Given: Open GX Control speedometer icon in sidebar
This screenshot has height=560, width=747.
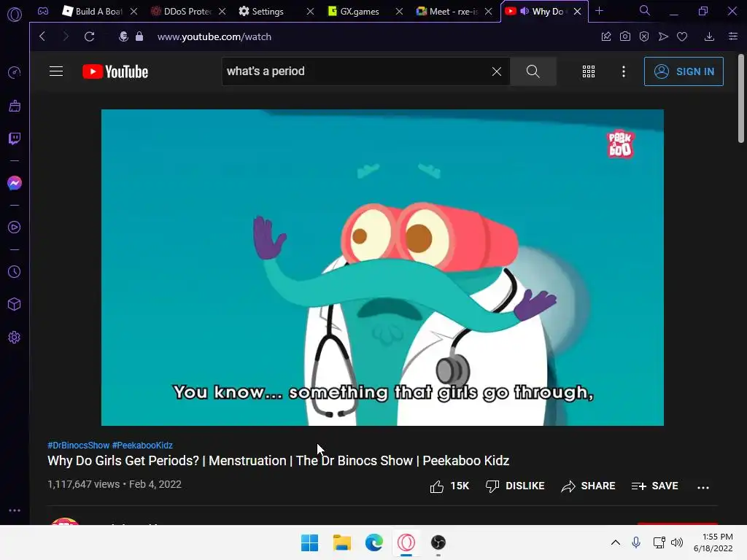Looking at the screenshot, I should (x=15, y=73).
